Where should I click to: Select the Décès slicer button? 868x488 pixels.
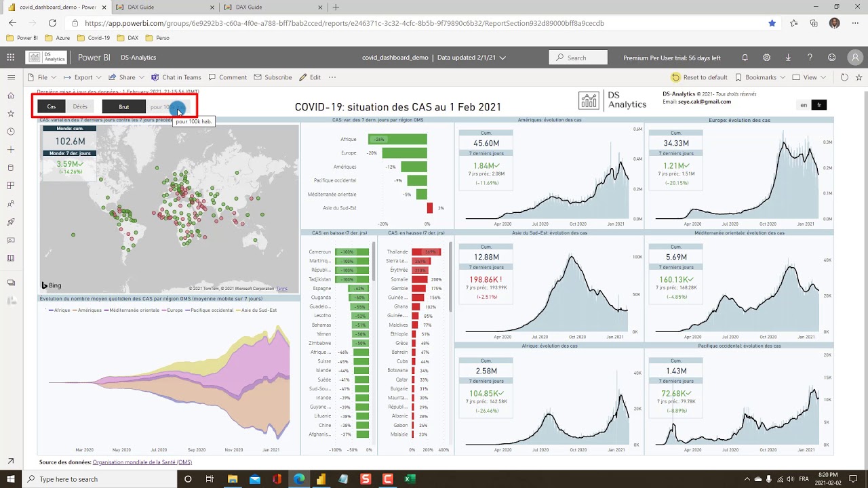coord(80,106)
